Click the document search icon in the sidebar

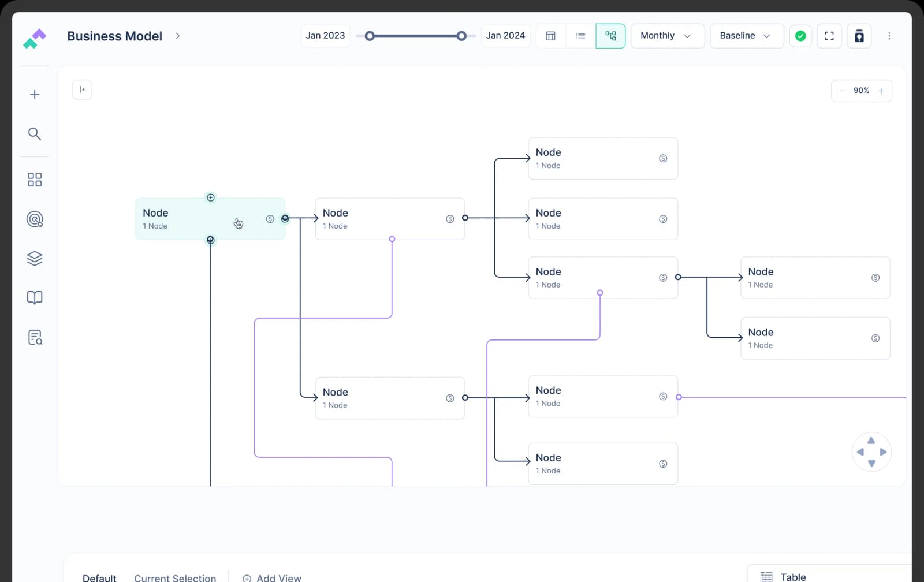35,337
